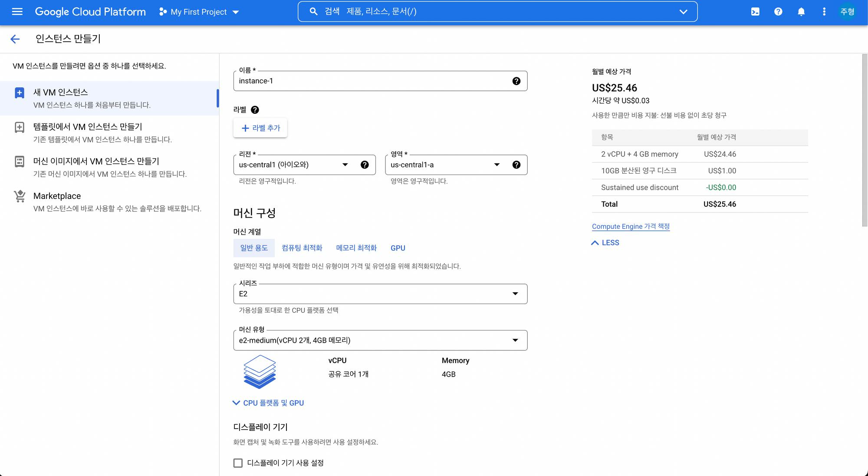Open the hamburger navigation menu
This screenshot has width=868, height=476.
click(17, 12)
